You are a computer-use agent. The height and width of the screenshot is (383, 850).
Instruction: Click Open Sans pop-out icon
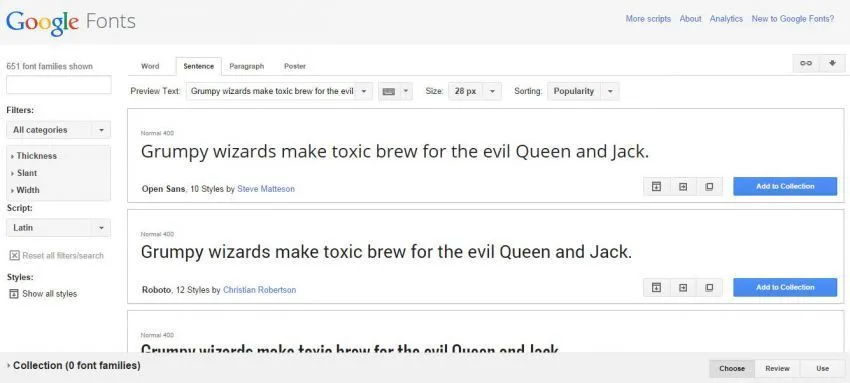709,186
